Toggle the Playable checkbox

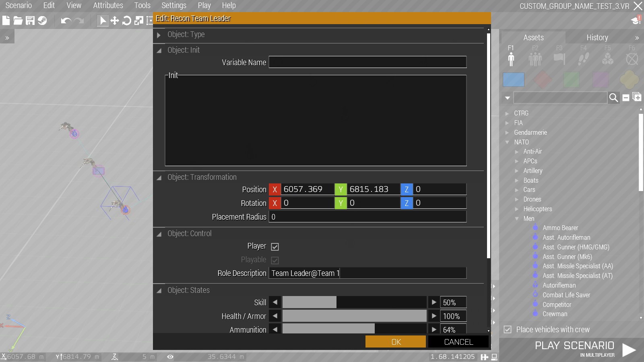pos(275,260)
